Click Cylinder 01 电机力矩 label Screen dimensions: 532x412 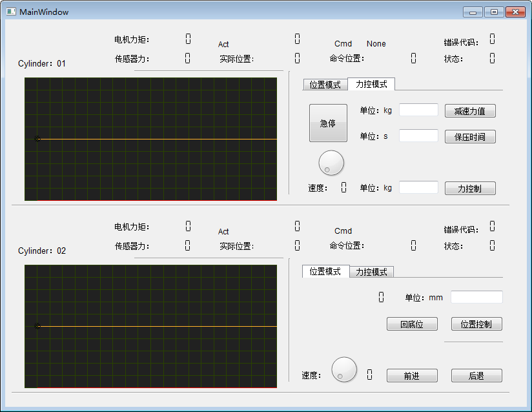tap(132, 39)
